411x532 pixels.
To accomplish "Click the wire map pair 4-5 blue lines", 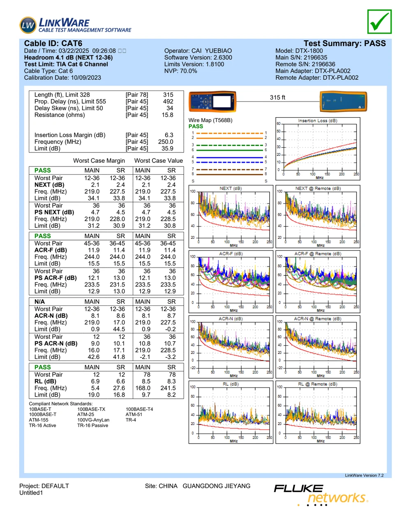I will point(229,160).
